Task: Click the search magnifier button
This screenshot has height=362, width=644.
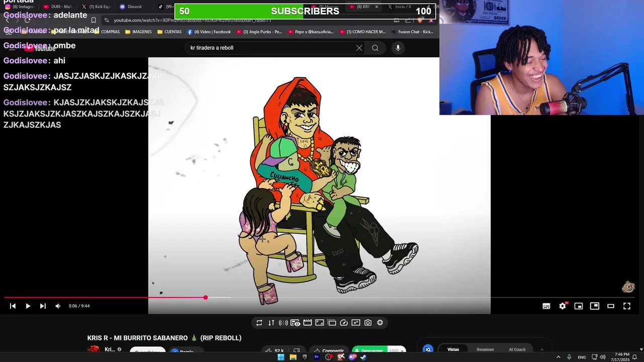Action: click(375, 48)
